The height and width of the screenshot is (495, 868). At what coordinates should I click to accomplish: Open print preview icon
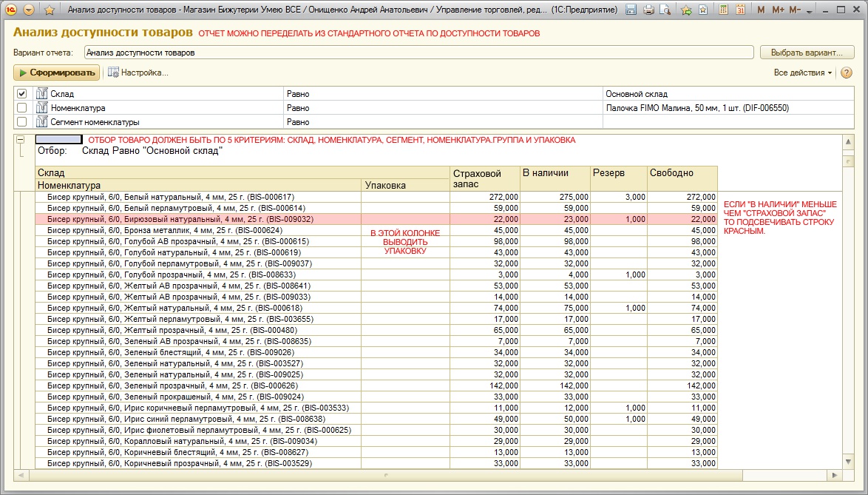pyautogui.click(x=665, y=10)
